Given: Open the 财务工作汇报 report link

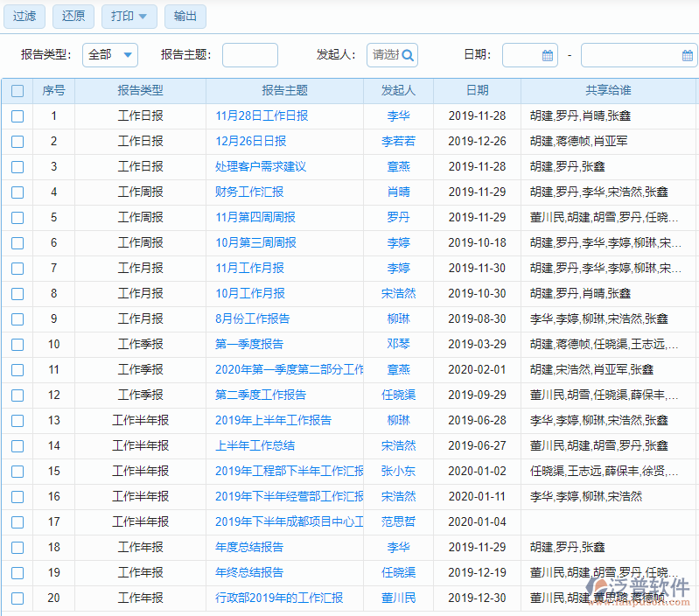Looking at the screenshot, I should (x=249, y=192).
